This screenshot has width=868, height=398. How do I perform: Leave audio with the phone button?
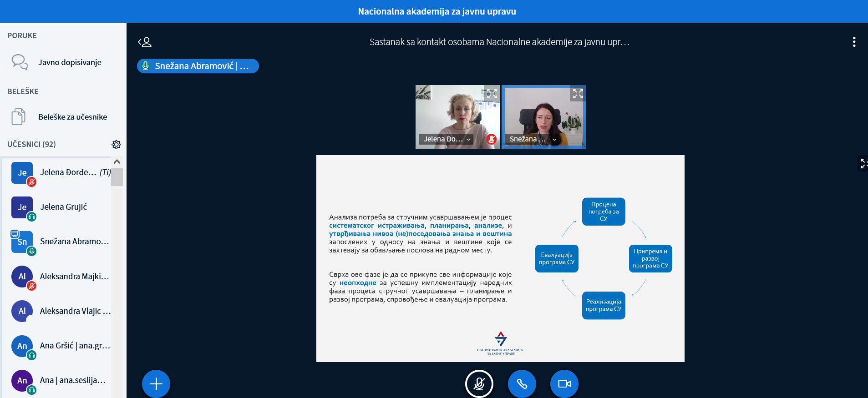(522, 384)
